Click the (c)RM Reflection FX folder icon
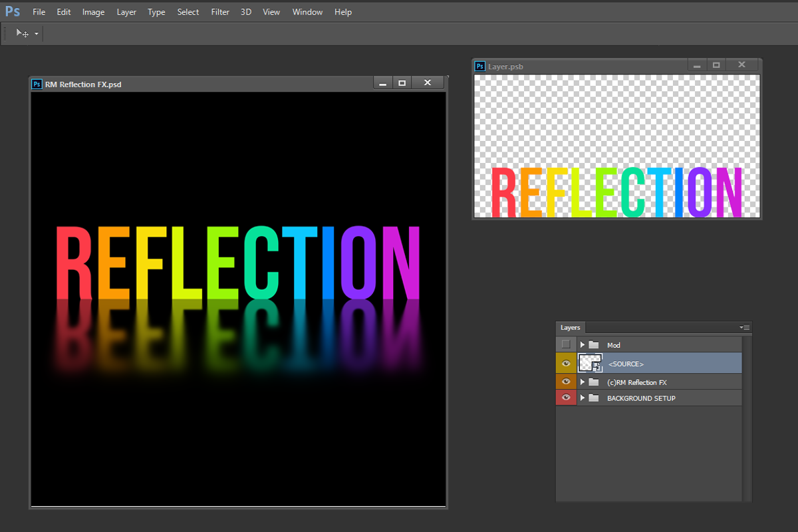Image resolution: width=798 pixels, height=532 pixels. [x=594, y=382]
